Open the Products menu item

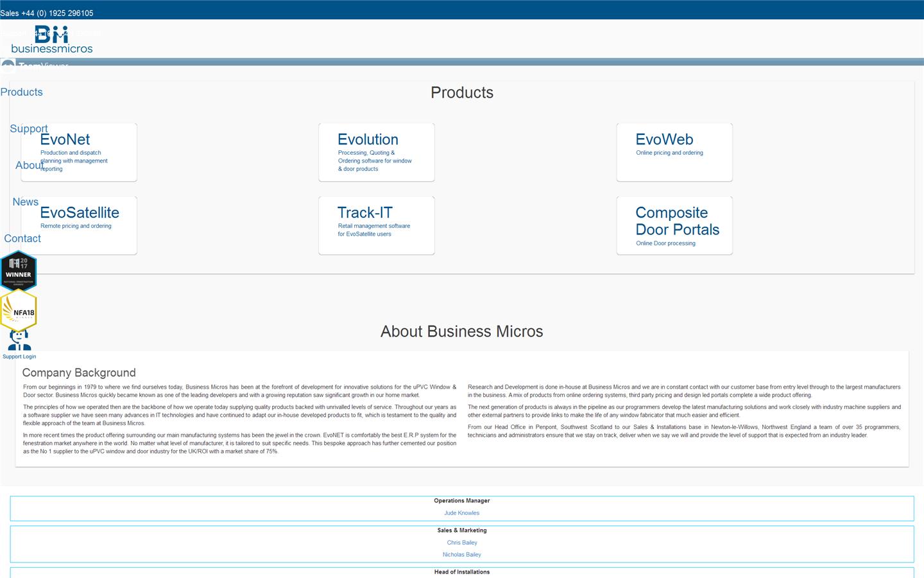(22, 92)
